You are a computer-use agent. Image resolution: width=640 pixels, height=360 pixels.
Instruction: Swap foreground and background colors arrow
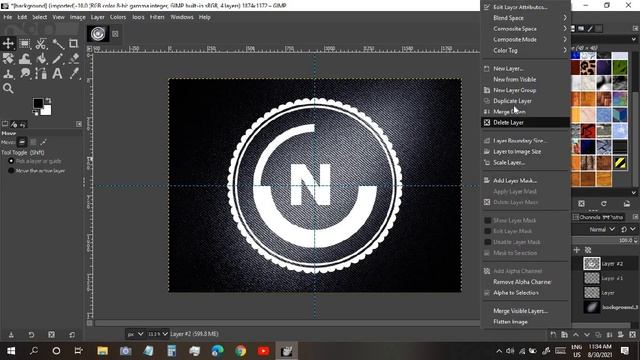(48, 100)
